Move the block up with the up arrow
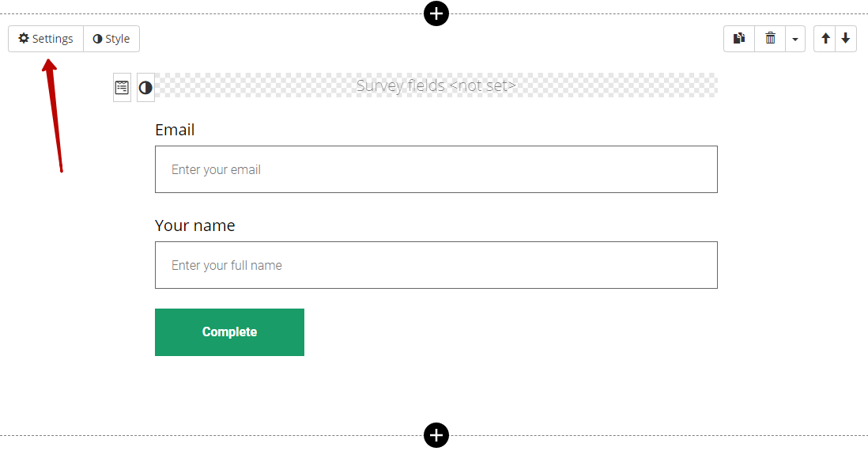 [825, 39]
